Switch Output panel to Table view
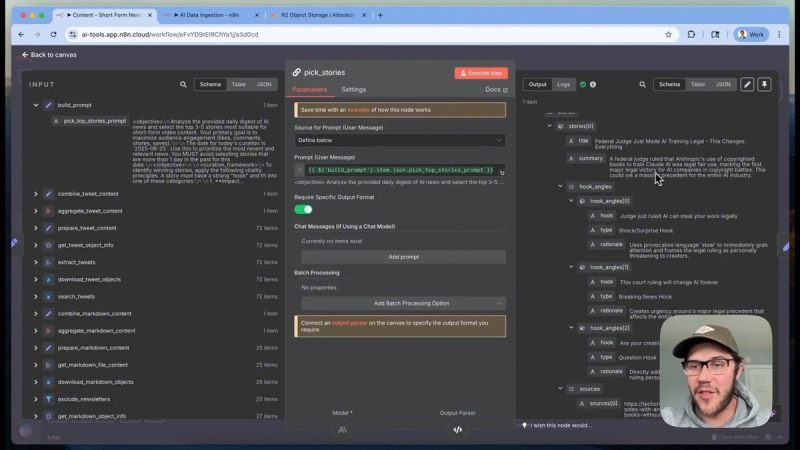This screenshot has height=450, width=800. point(698,84)
